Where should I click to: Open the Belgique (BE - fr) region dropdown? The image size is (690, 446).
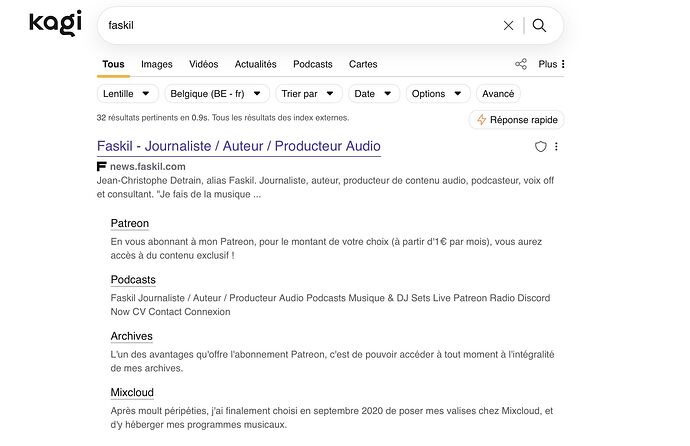pyautogui.click(x=217, y=94)
